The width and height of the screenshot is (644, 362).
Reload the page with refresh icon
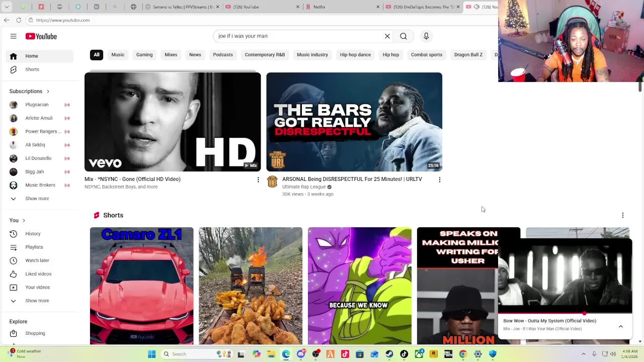pyautogui.click(x=19, y=20)
